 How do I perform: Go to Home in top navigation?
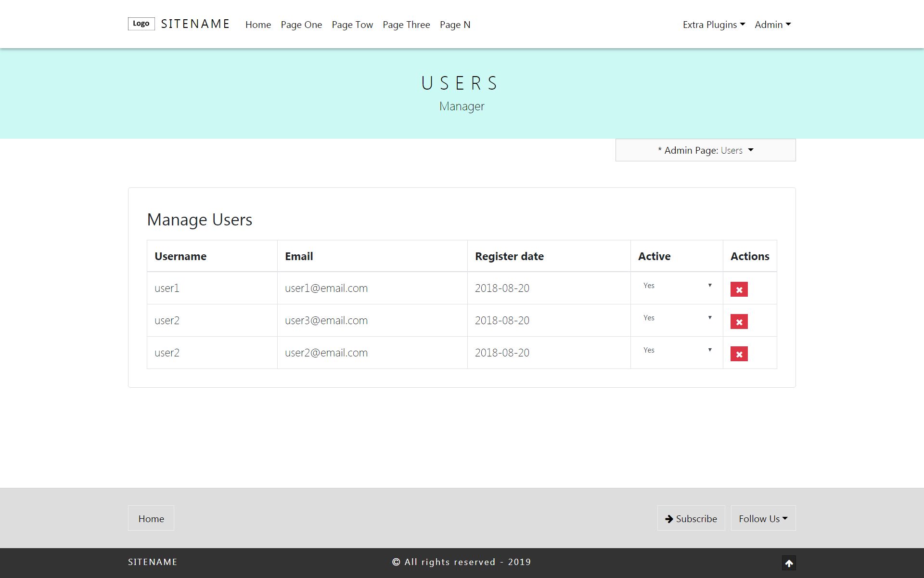tap(258, 25)
